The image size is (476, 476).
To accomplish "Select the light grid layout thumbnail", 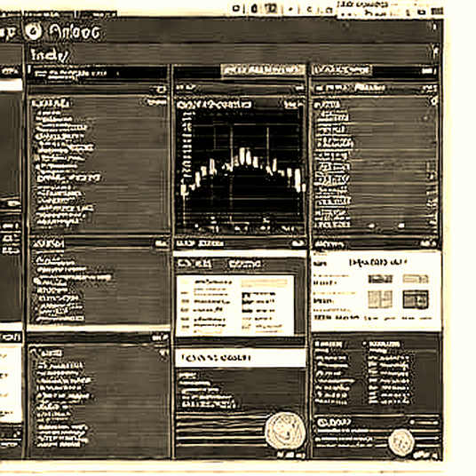I will (380, 299).
